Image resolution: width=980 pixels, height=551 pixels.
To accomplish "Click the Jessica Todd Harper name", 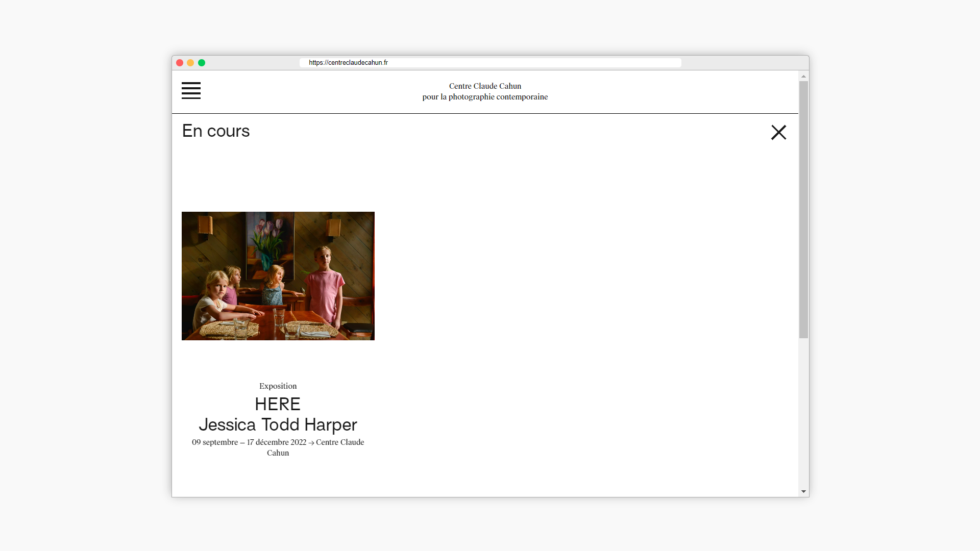I will point(278,424).
